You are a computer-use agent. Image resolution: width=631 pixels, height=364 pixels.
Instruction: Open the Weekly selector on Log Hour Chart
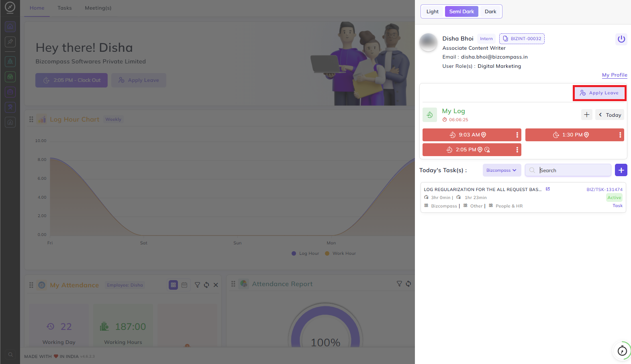click(x=113, y=120)
